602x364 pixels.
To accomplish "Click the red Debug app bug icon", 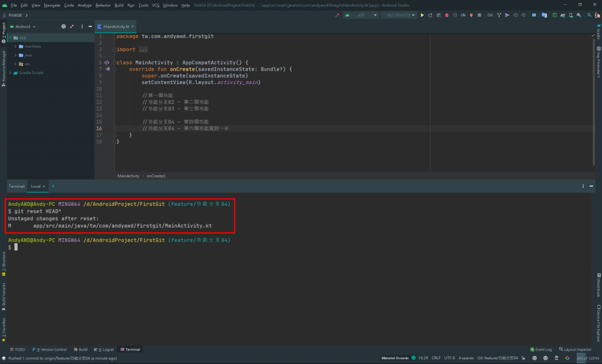I will [447, 15].
